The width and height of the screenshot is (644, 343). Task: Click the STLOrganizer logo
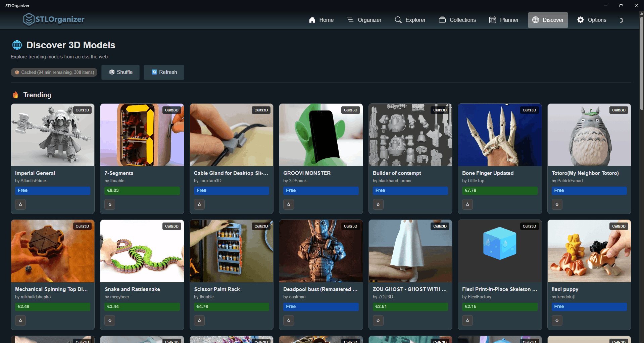click(54, 19)
